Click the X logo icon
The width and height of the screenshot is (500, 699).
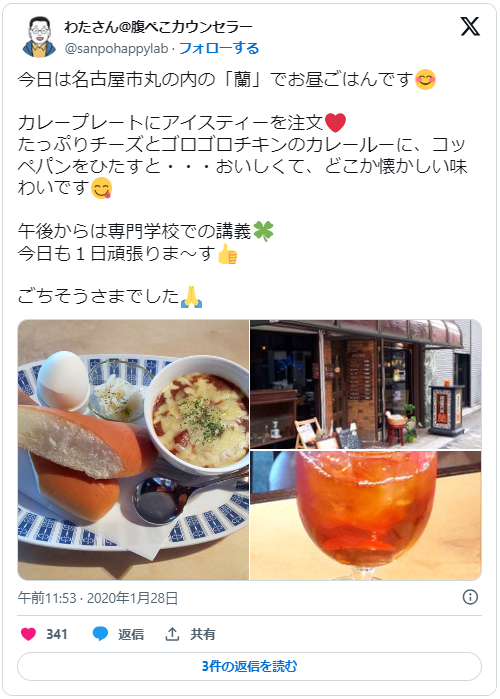470,26
